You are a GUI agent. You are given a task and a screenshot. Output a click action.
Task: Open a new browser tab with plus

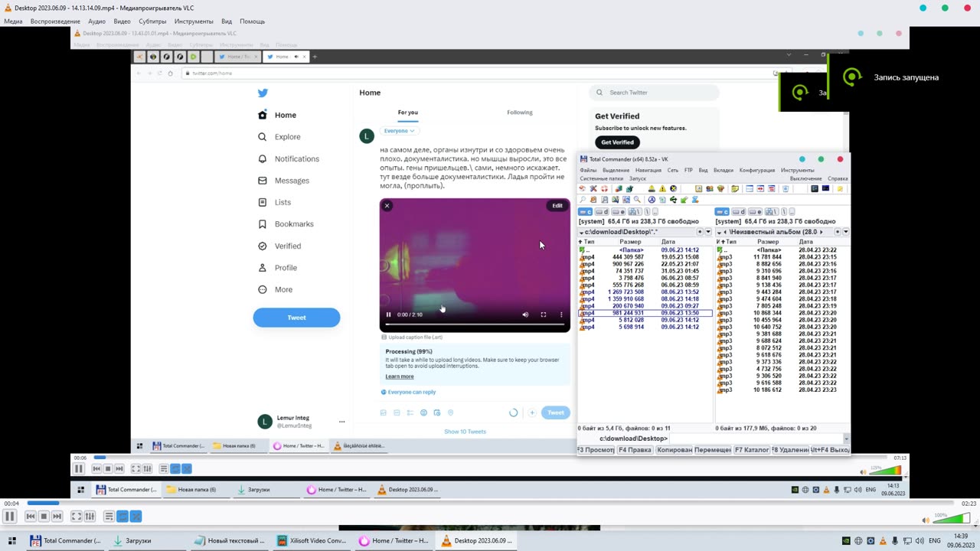click(314, 57)
